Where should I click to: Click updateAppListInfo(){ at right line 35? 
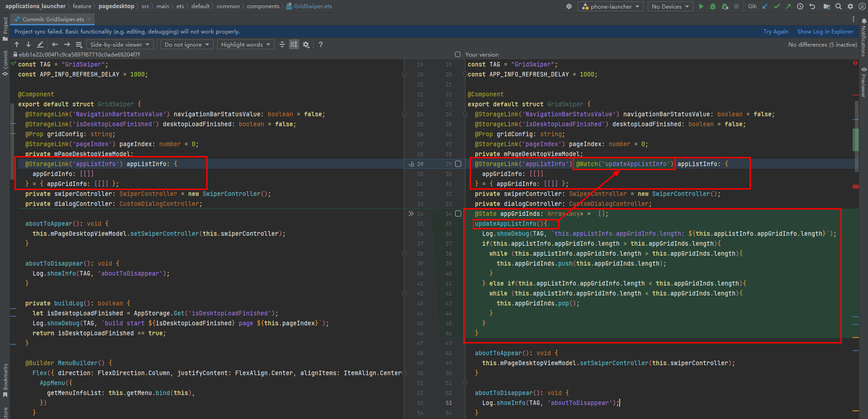[x=511, y=224]
